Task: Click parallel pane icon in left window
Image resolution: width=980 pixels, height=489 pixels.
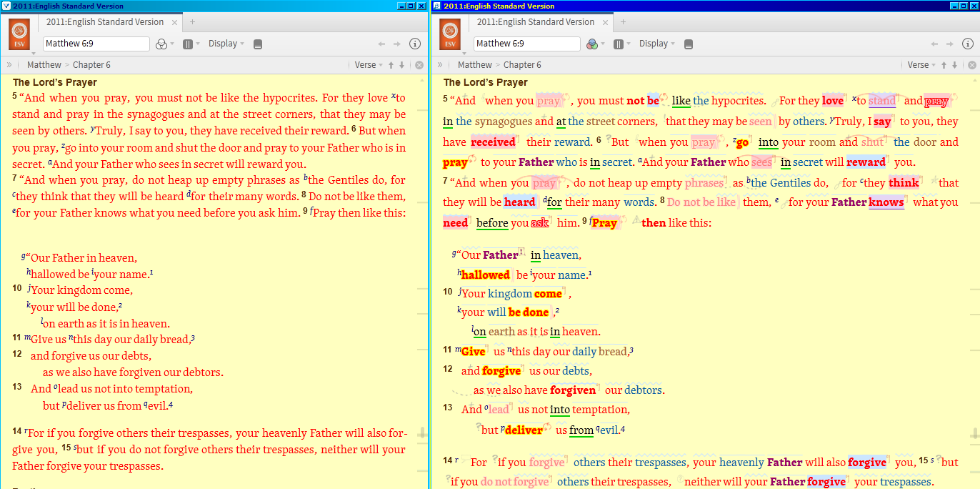Action: click(x=188, y=44)
